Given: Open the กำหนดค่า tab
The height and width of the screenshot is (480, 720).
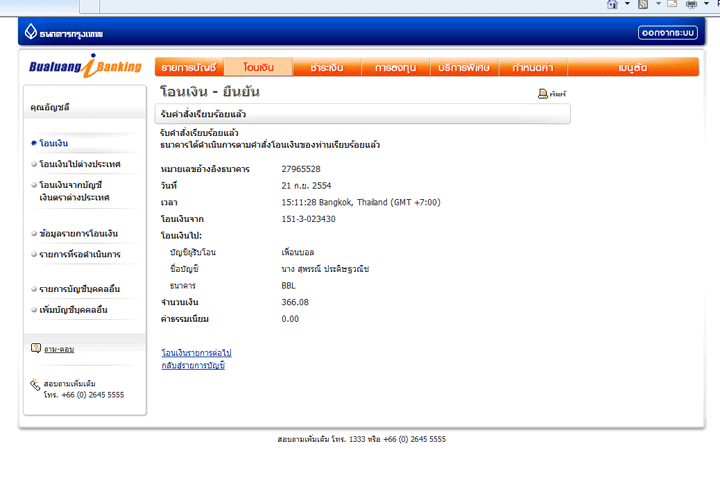Looking at the screenshot, I should pyautogui.click(x=533, y=67).
